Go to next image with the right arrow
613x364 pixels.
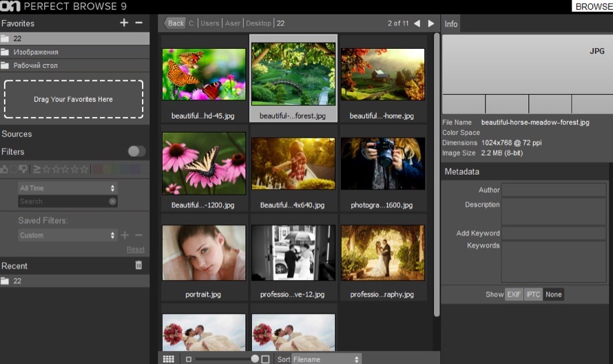pyautogui.click(x=431, y=23)
